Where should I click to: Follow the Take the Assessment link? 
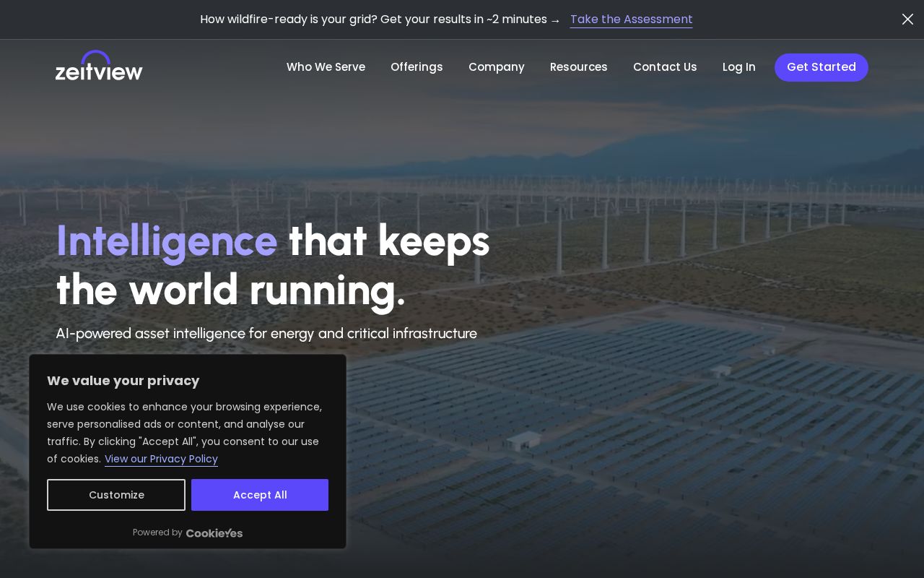coord(632,20)
